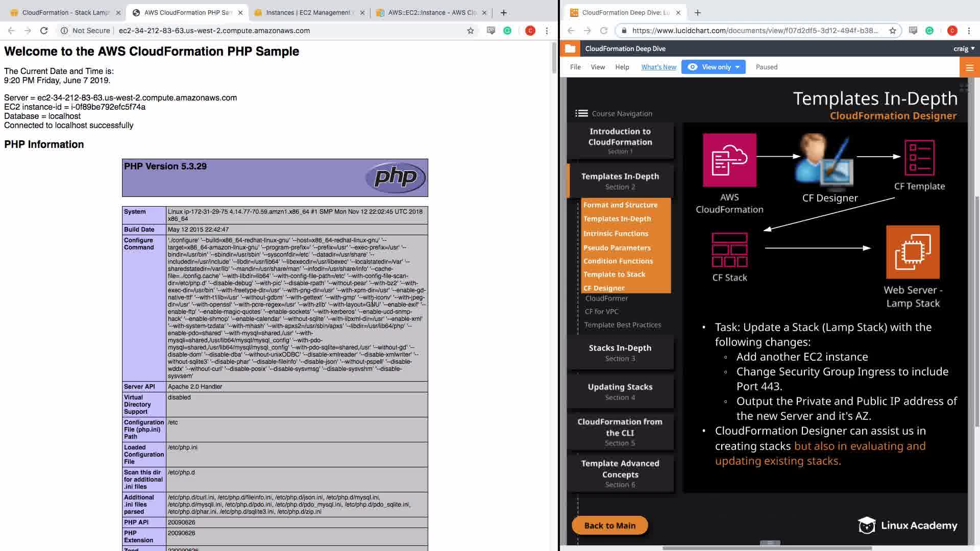Screen dimensions: 980x551
Task: Click the CF Template checklist icon
Action: coord(919,158)
